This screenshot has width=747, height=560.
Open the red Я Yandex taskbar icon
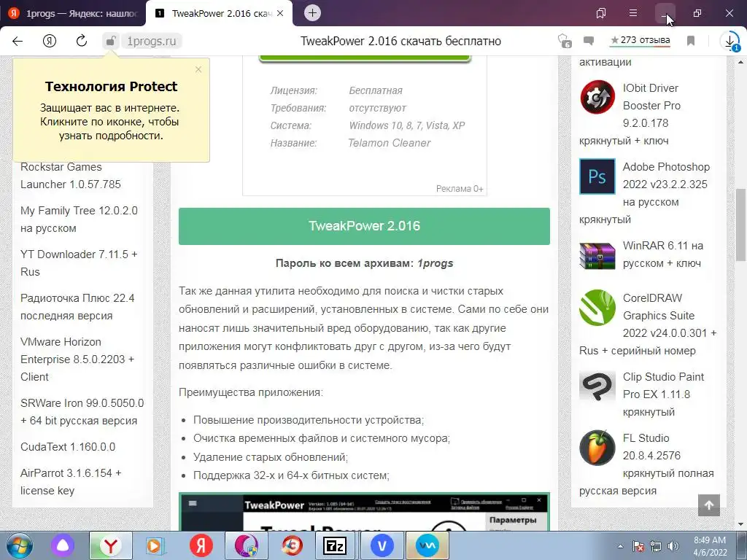[201, 545]
